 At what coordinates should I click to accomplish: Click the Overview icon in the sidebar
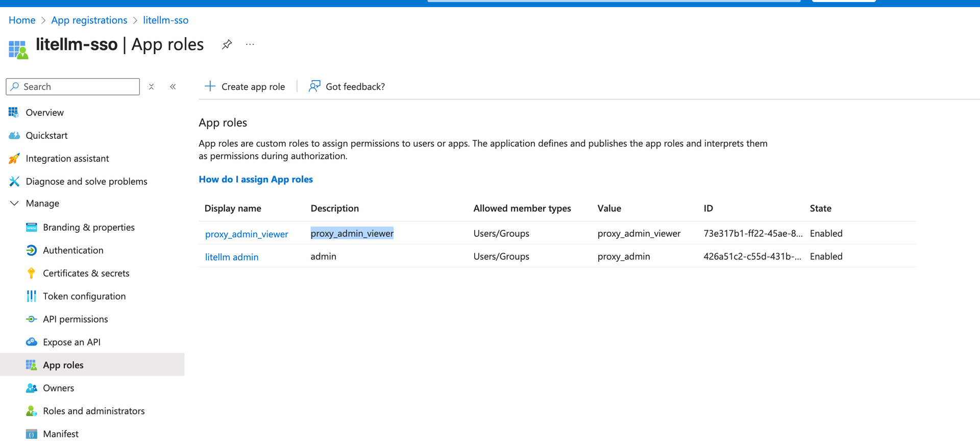point(14,112)
